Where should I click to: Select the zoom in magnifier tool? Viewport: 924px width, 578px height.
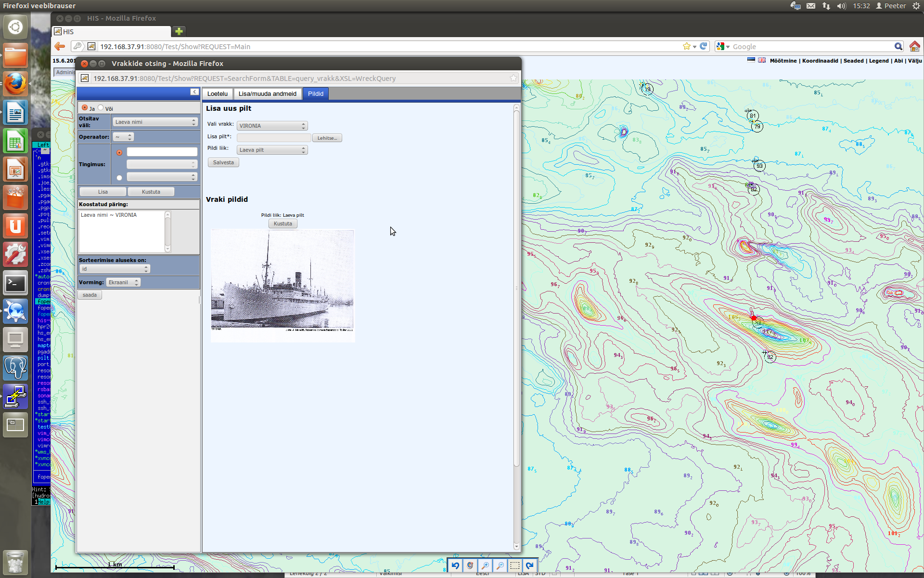tap(485, 565)
